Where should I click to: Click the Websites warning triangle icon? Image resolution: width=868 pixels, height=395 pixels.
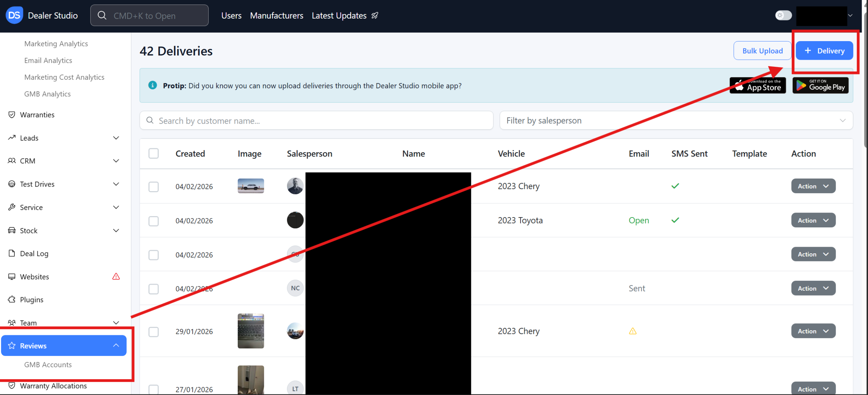(x=116, y=277)
